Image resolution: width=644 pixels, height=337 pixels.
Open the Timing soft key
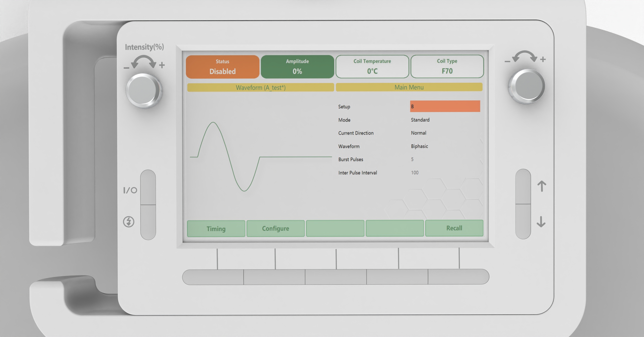(x=216, y=229)
